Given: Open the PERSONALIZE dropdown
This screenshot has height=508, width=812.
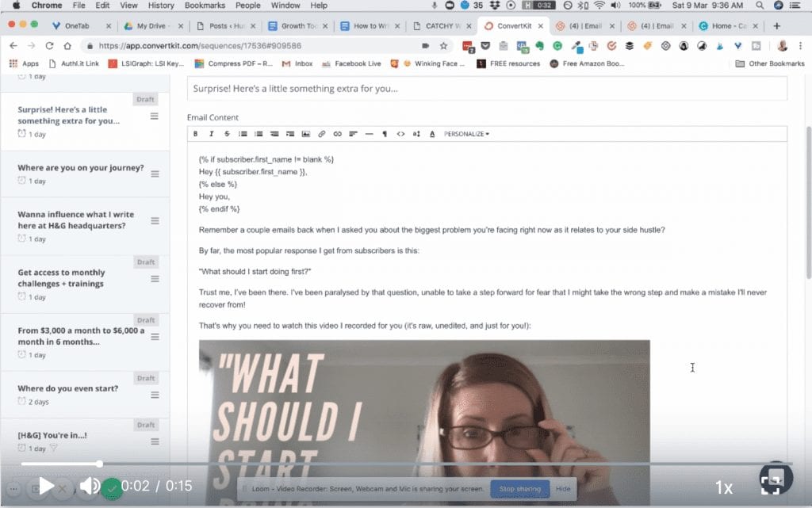Looking at the screenshot, I should (x=466, y=134).
